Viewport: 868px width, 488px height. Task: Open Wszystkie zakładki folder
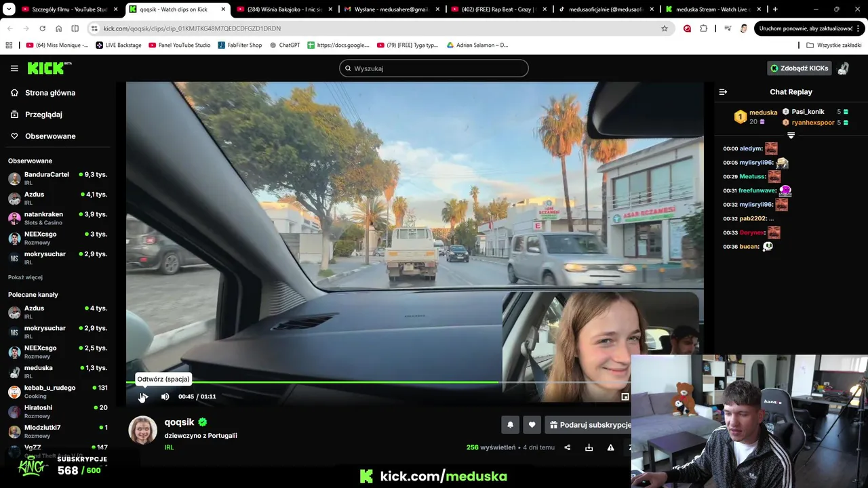click(834, 45)
